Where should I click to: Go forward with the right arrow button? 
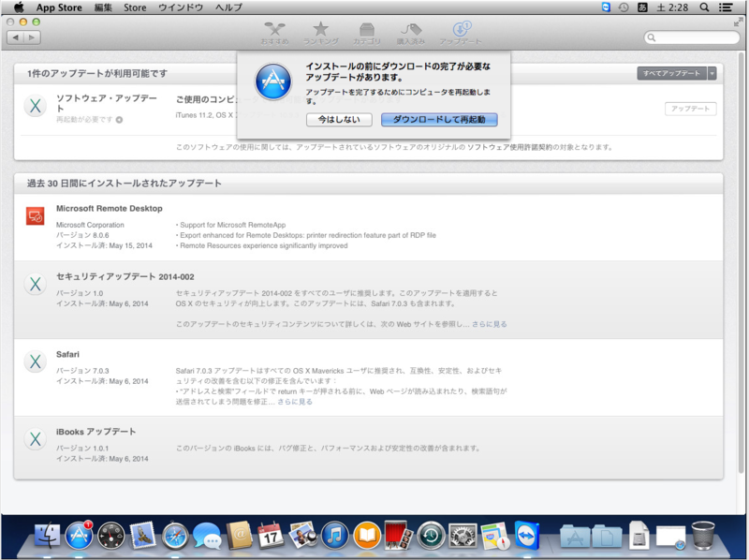32,37
